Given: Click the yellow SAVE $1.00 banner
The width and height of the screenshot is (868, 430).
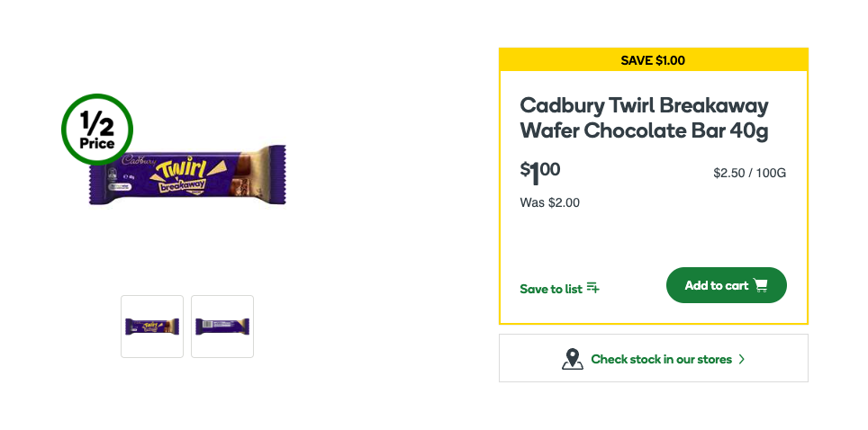Looking at the screenshot, I should 653,60.
